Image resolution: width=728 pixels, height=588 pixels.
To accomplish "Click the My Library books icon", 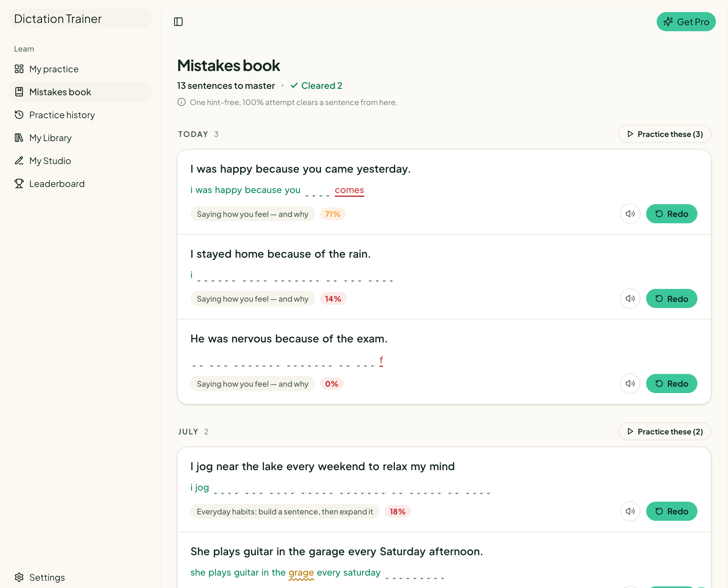I will (19, 138).
